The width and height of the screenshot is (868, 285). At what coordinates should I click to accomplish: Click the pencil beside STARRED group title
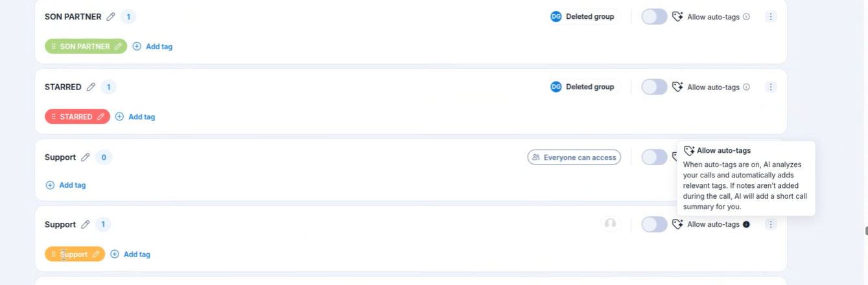click(91, 87)
